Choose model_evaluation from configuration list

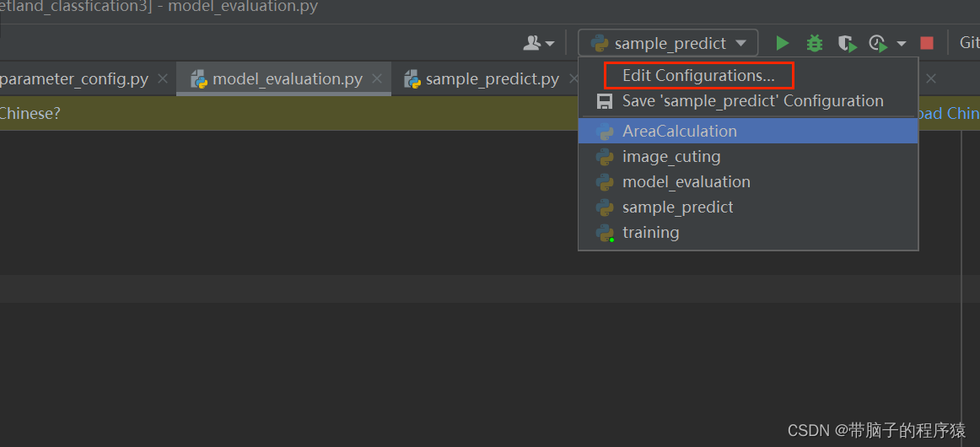pyautogui.click(x=748, y=182)
